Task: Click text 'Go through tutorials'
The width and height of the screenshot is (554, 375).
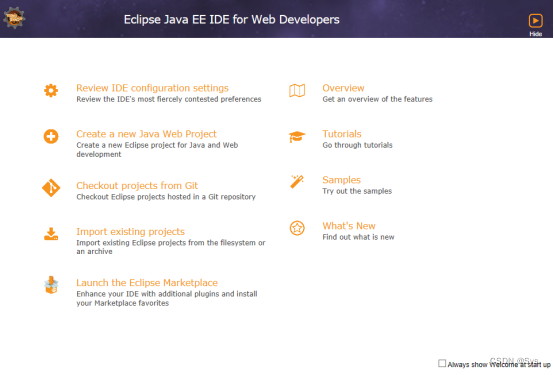Action: click(357, 145)
